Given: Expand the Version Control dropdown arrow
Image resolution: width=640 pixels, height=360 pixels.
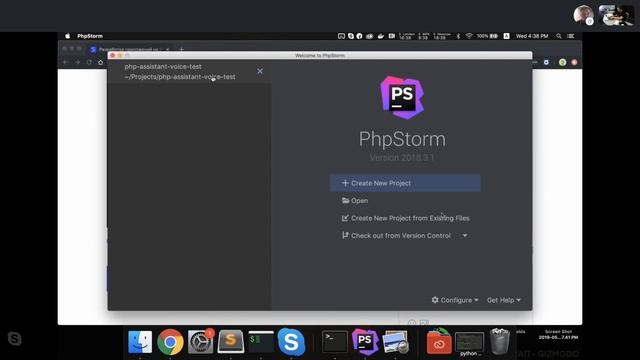Looking at the screenshot, I should (x=465, y=236).
